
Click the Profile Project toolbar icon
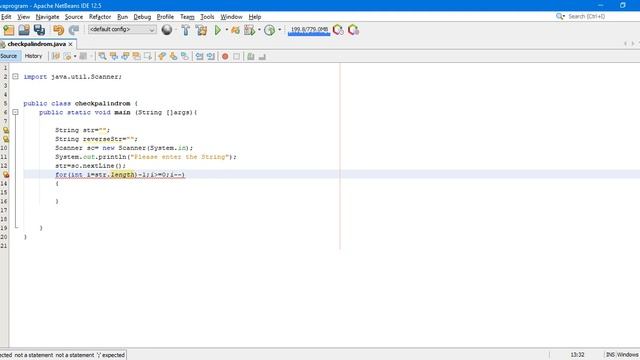[249, 30]
